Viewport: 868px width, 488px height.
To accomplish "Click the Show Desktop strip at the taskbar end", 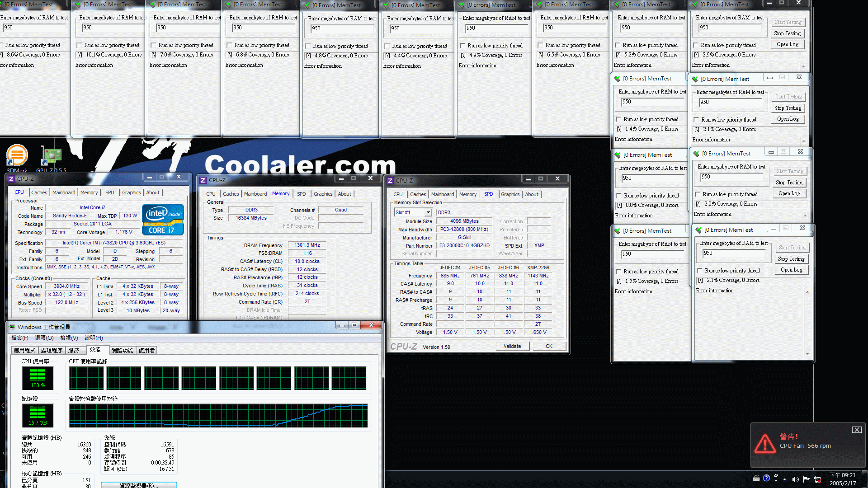I will click(864, 479).
